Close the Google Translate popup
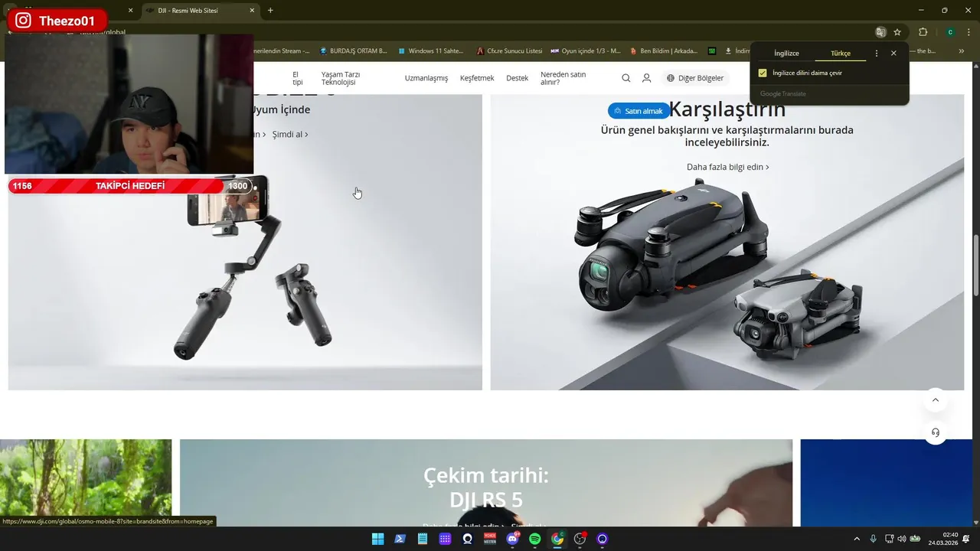980x551 pixels. (x=893, y=54)
